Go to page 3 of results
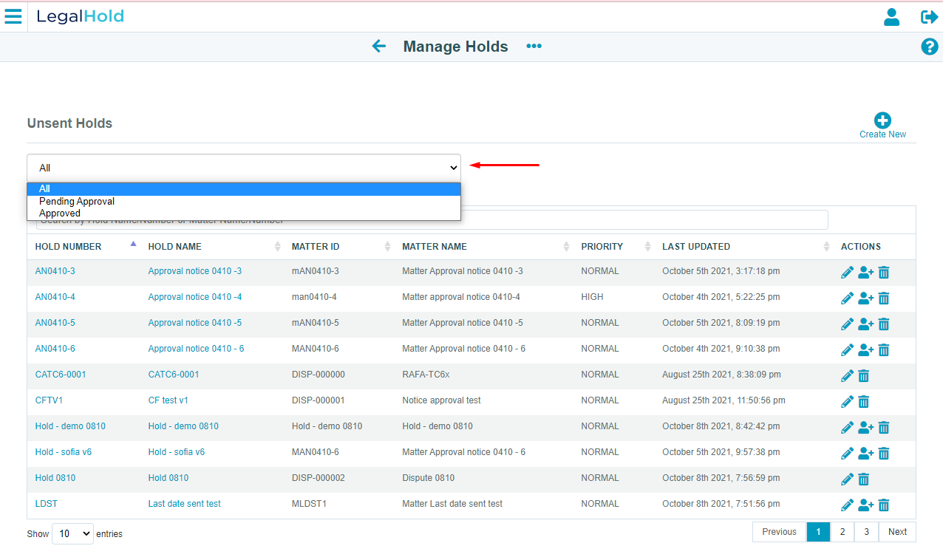This screenshot has width=943, height=560. (866, 532)
